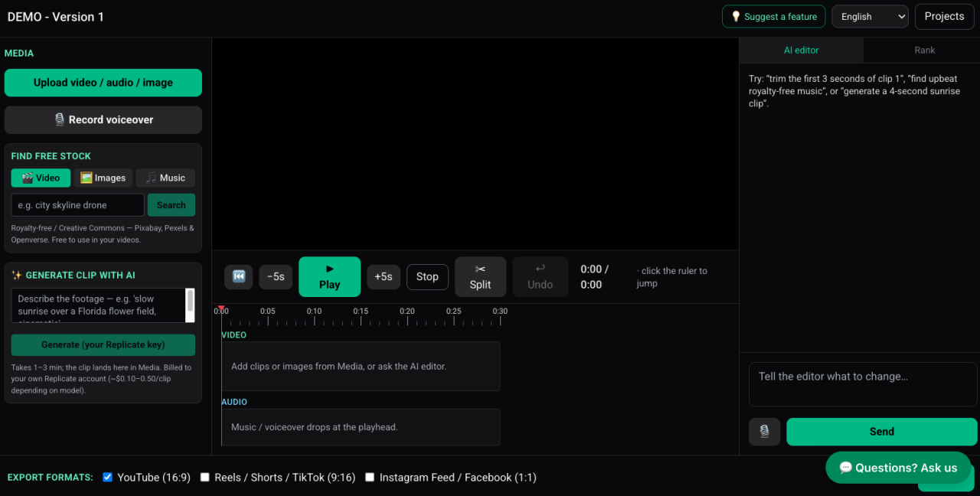Click the stock Search button
980x496 pixels.
tap(171, 205)
